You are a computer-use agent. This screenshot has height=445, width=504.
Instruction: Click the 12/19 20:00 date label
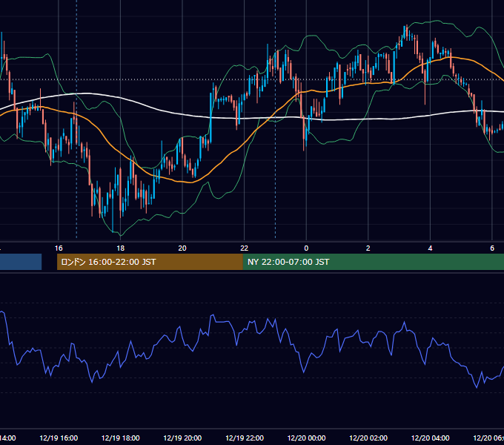182,438
